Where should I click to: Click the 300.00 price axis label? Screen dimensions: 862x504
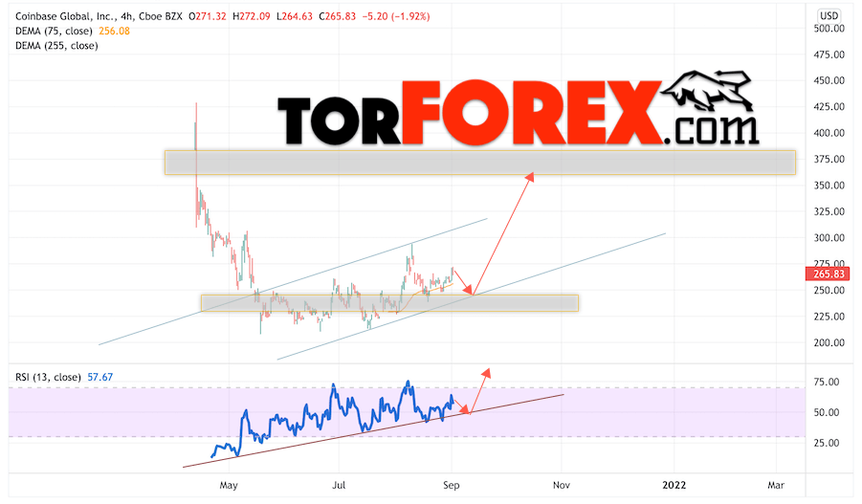pos(829,238)
